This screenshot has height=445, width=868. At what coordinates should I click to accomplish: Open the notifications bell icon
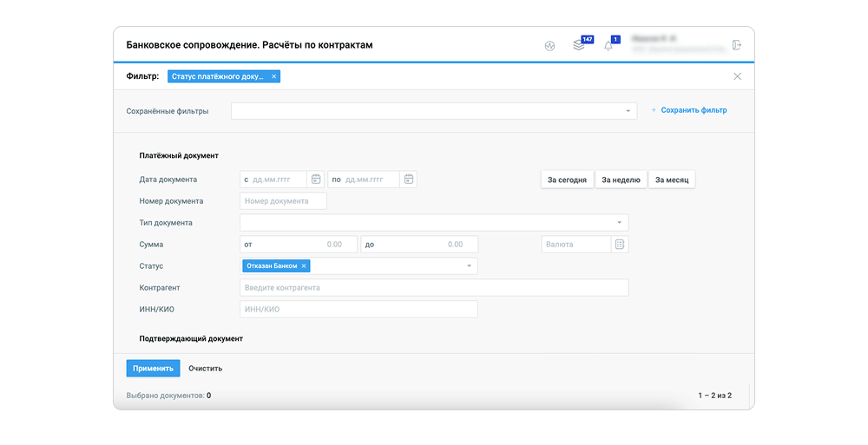608,46
